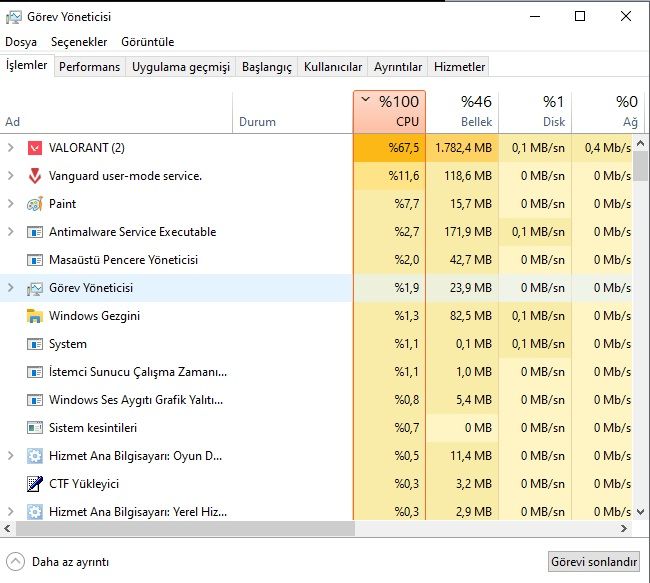Click the Windows Ses Aygıtı Grafik icon
Screen dimensions: 650x583
(x=35, y=400)
